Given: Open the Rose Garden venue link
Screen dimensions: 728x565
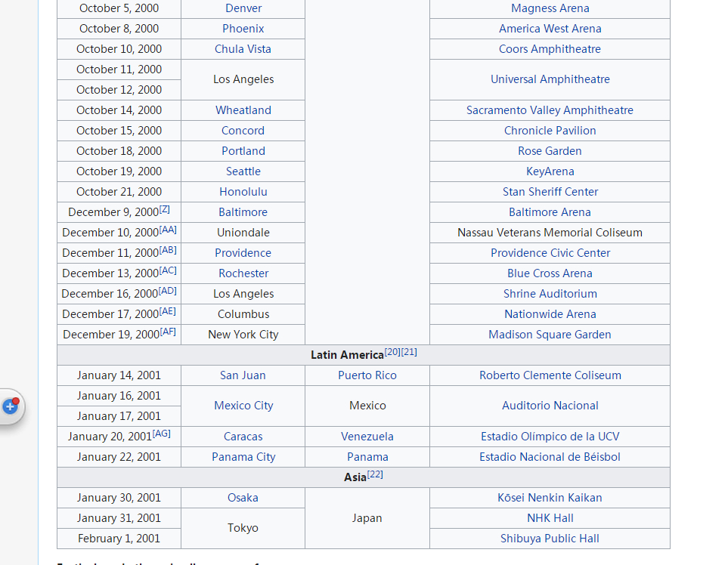Looking at the screenshot, I should 550,151.
